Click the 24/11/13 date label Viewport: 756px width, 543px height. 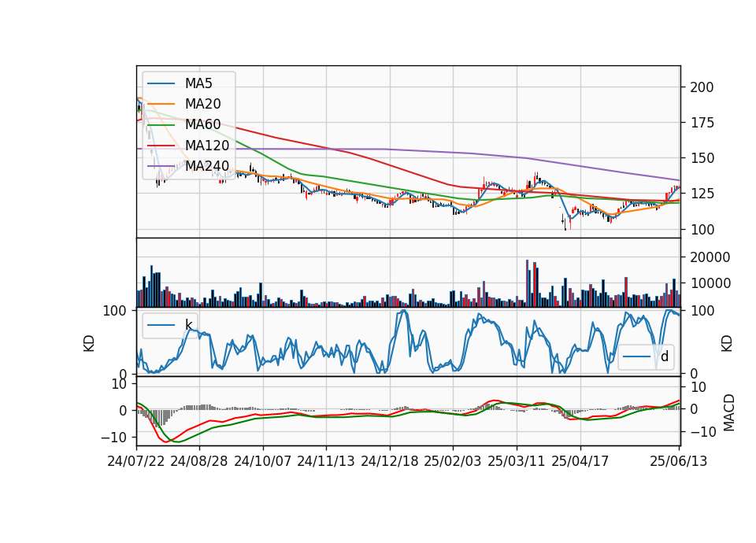326,461
